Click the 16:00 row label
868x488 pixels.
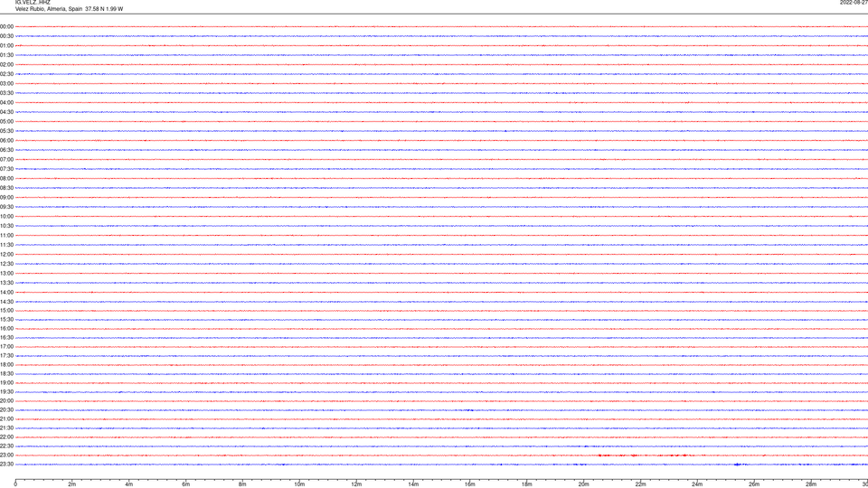click(x=6, y=329)
